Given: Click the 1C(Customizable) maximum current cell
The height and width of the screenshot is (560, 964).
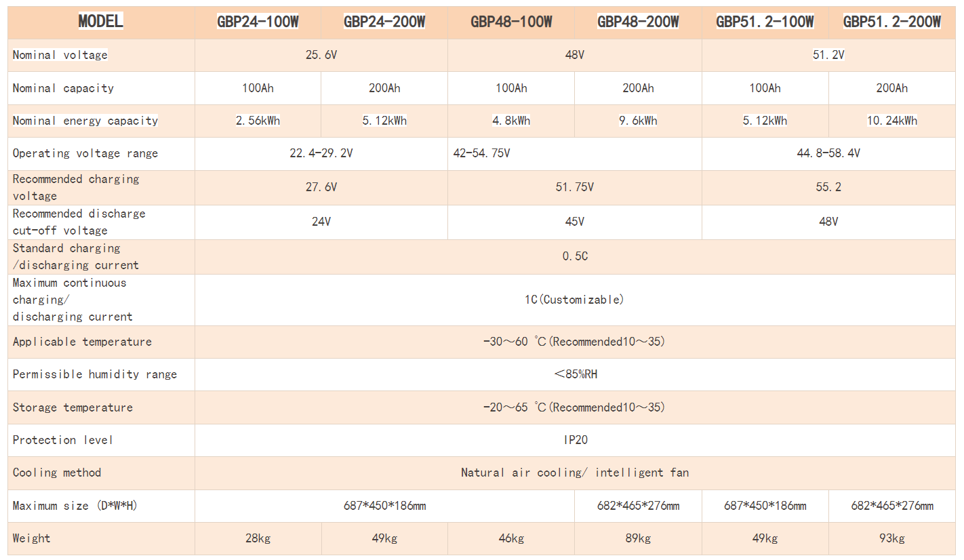Looking at the screenshot, I should click(x=574, y=300).
